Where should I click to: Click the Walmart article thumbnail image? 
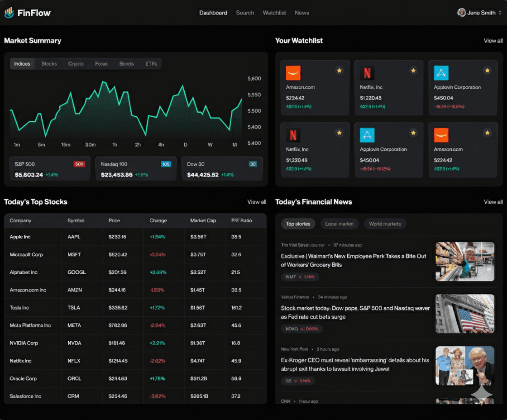coord(465,262)
